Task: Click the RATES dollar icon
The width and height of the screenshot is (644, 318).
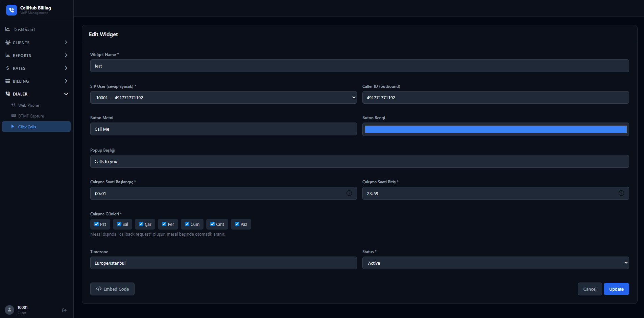Action: point(8,68)
